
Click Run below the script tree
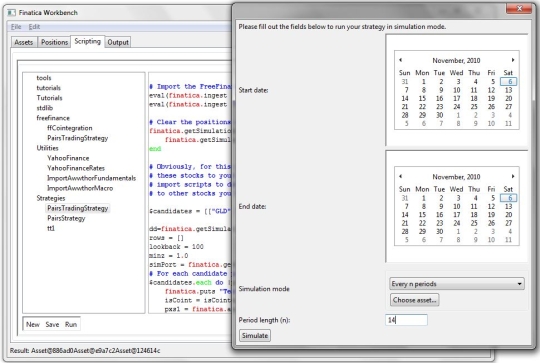(71, 324)
